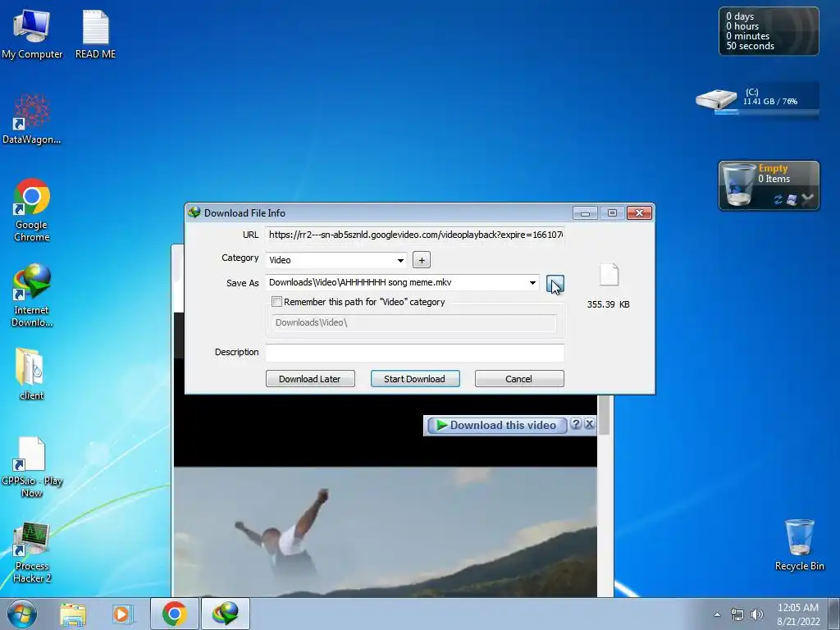Click the C: drive usage bar
Viewport: 840px width, 630px height.
tap(767, 112)
